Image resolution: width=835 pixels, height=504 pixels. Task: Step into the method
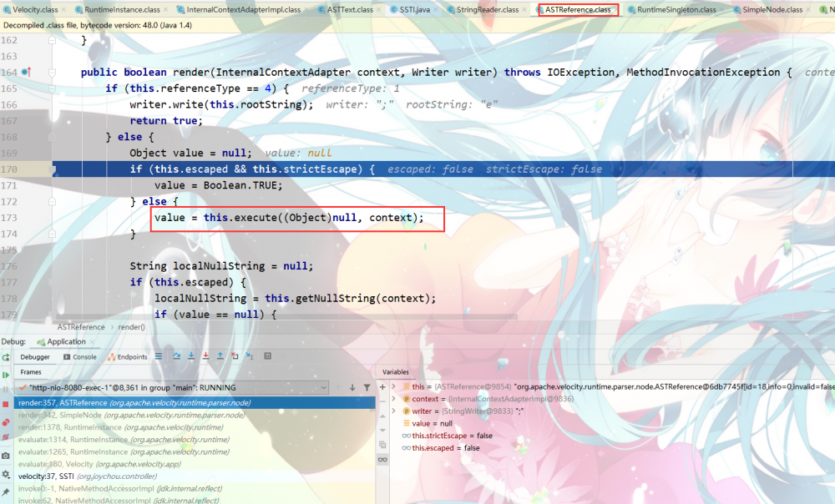click(x=191, y=356)
